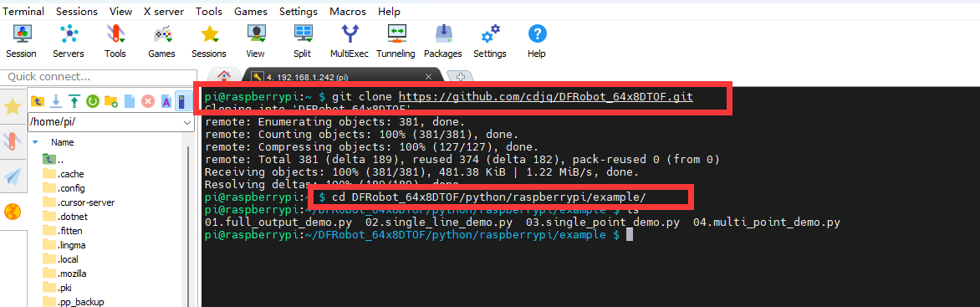Create a new file in SFTP browser

130,100
